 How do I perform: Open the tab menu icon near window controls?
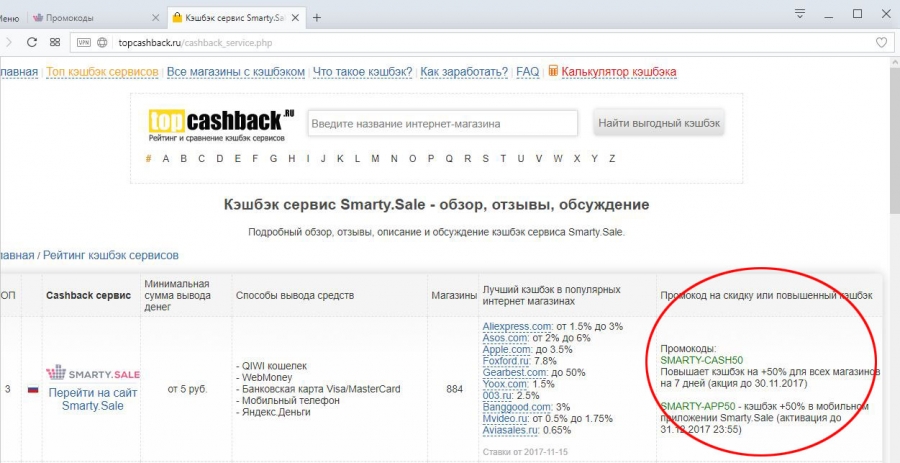800,14
